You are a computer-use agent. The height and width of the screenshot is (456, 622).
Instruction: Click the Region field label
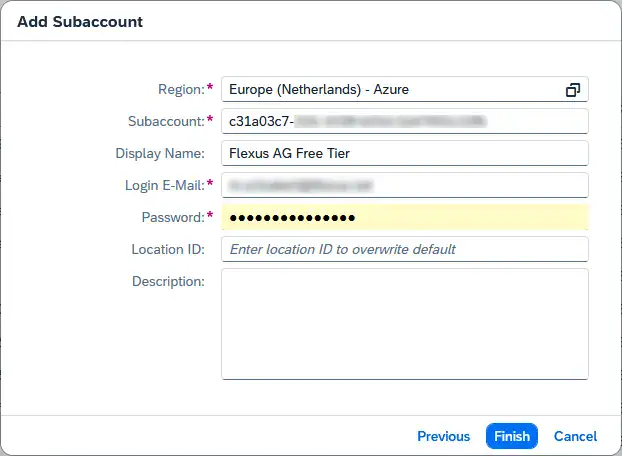point(180,90)
